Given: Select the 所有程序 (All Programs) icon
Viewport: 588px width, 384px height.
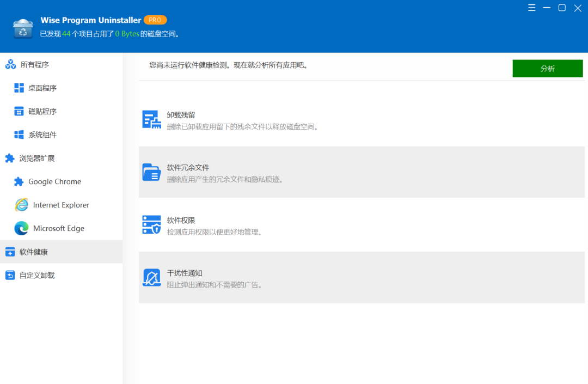Looking at the screenshot, I should click(x=11, y=64).
